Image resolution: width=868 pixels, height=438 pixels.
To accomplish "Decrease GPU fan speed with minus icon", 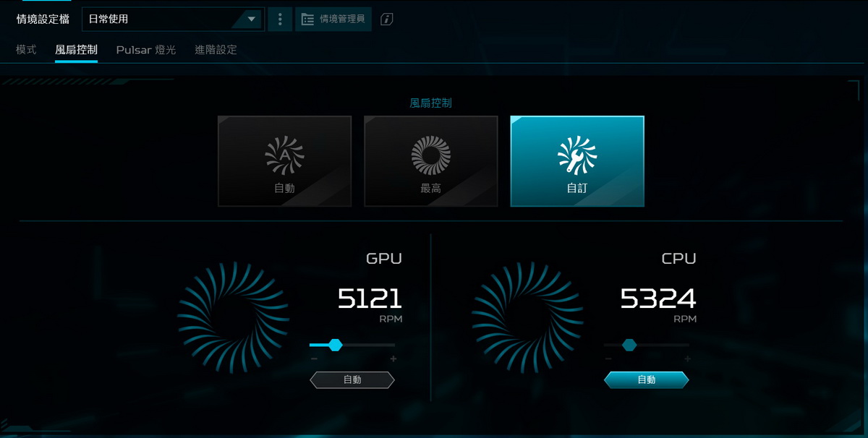I will (x=314, y=359).
